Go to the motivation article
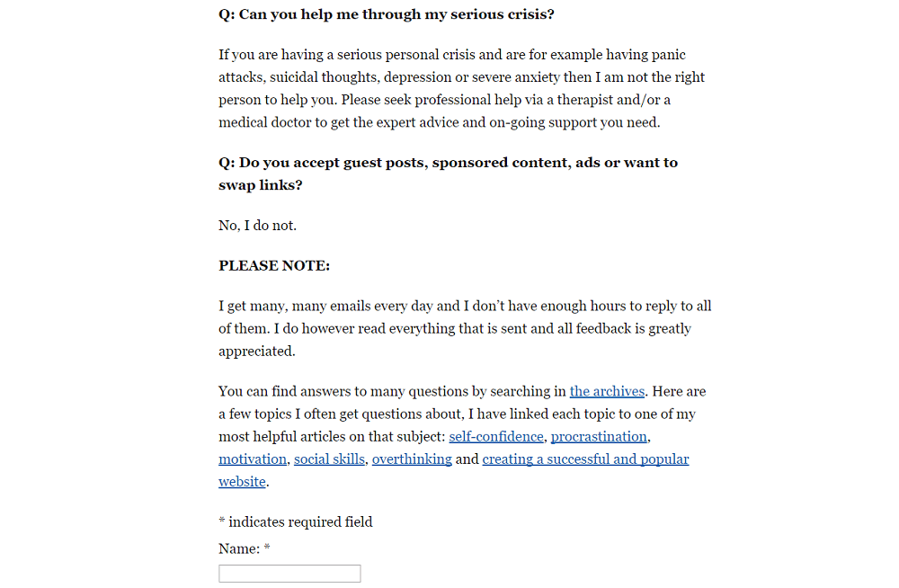Screen dimensions: 899x588 [x=253, y=459]
